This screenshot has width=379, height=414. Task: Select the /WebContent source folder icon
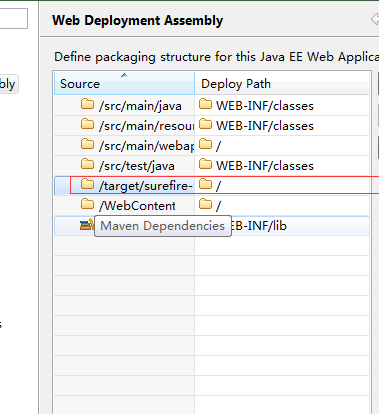87,204
